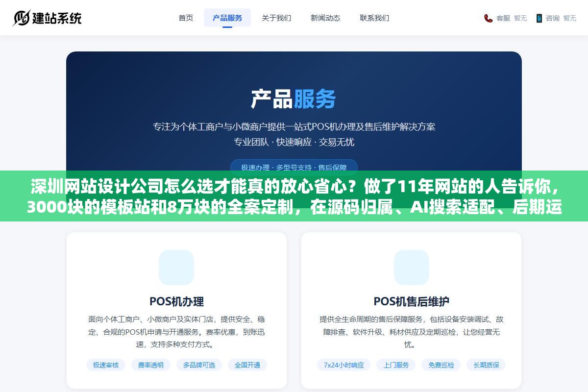Click the 极速审核 tag

point(106,365)
